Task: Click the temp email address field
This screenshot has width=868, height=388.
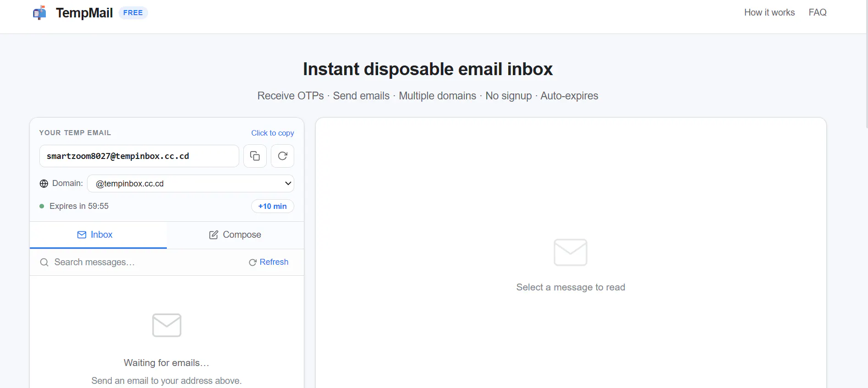Action: (139, 156)
